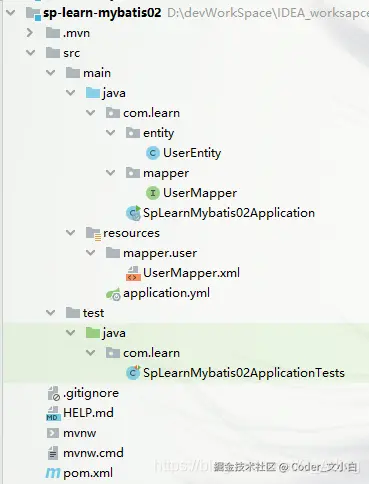Collapse the java folder under main
The width and height of the screenshot is (369, 484).
(71, 93)
